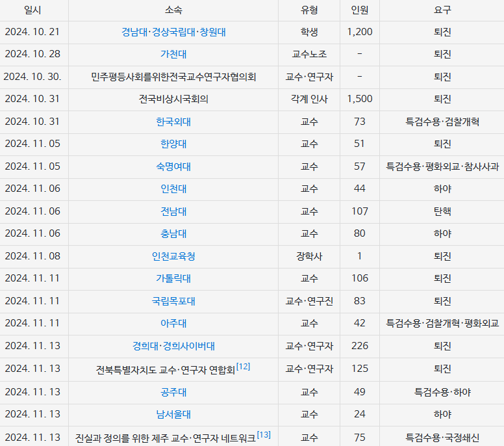
Task: Open the 경상국립대 link
Action: [x=173, y=32]
